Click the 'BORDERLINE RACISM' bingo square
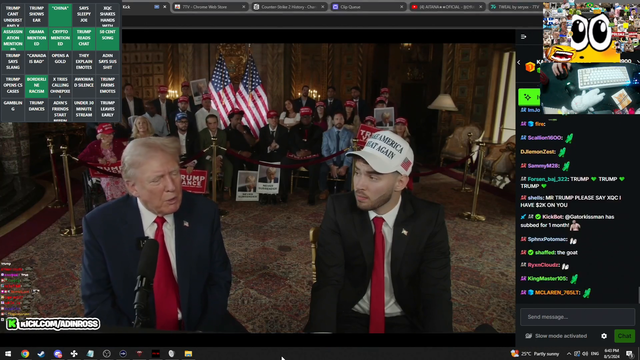 pyautogui.click(x=37, y=86)
